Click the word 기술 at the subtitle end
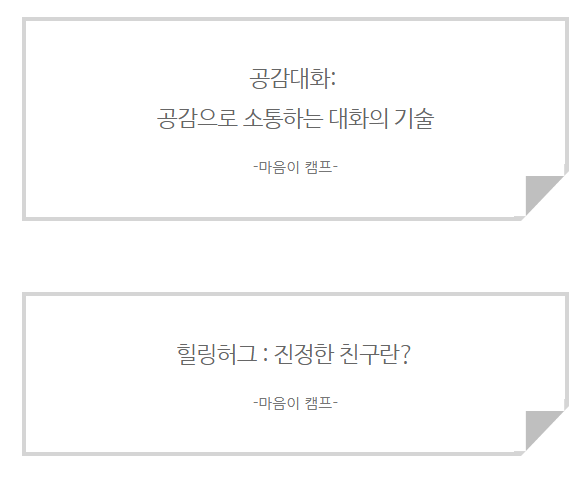Image resolution: width=576 pixels, height=477 pixels. coord(414,118)
